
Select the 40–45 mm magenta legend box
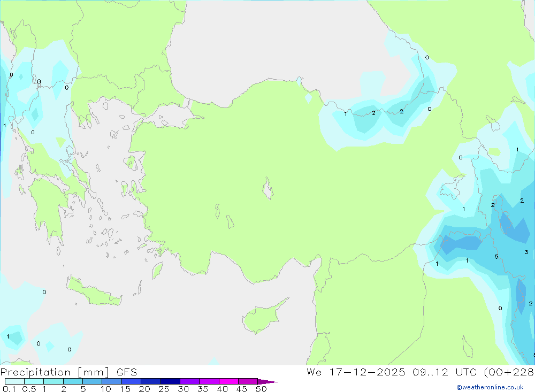point(228,381)
